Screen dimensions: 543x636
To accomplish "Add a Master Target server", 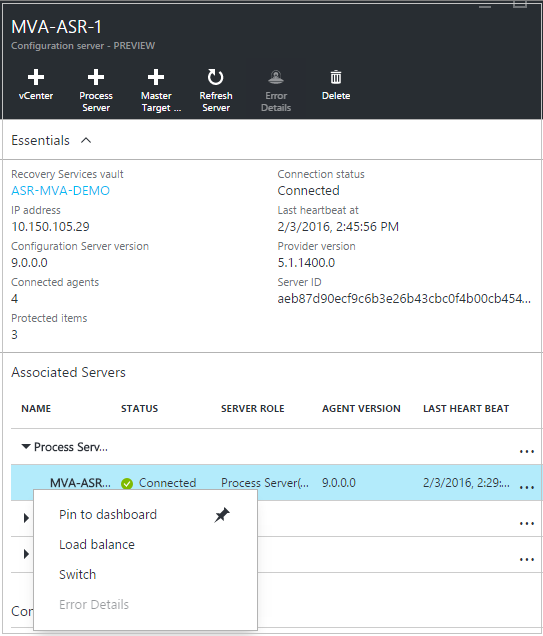I will [156, 77].
